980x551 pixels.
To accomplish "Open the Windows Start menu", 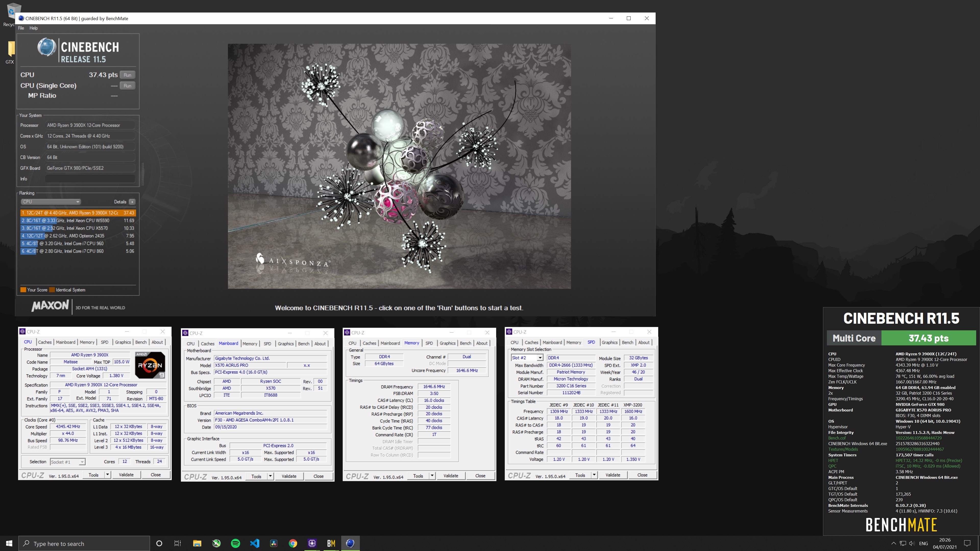I will (9, 543).
